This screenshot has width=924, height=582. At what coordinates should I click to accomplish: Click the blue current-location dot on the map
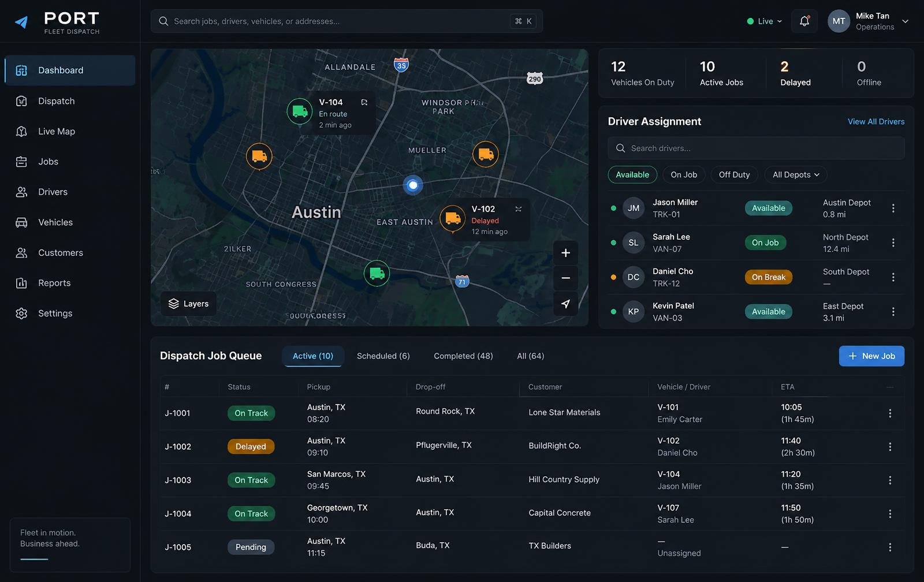pyautogui.click(x=413, y=185)
